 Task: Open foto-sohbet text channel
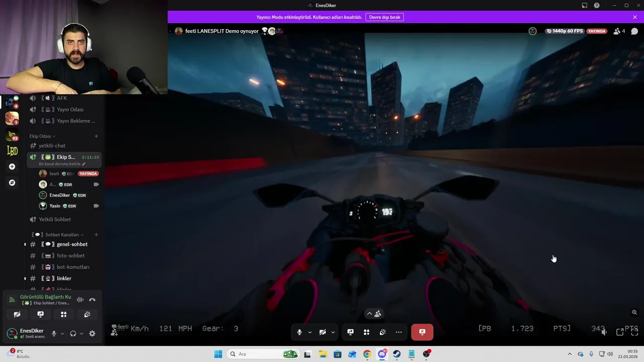(64, 256)
